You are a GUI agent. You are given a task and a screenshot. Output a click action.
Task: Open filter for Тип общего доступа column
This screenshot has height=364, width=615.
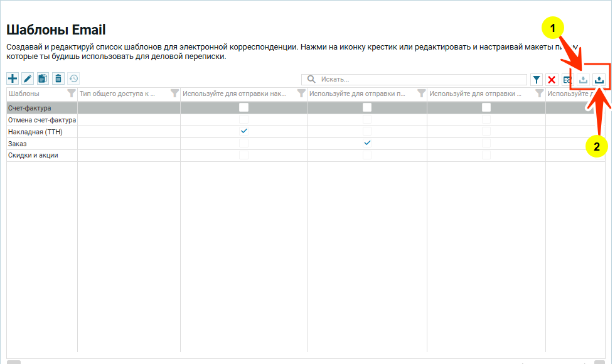coord(174,94)
